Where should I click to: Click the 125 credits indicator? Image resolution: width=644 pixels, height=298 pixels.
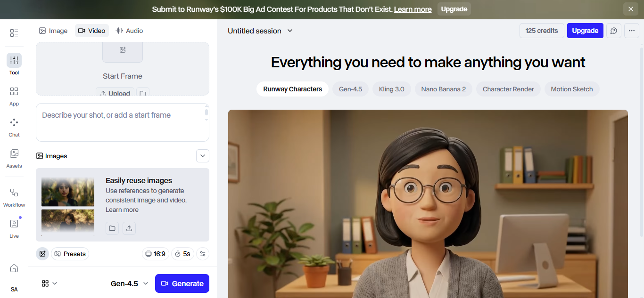tap(542, 31)
